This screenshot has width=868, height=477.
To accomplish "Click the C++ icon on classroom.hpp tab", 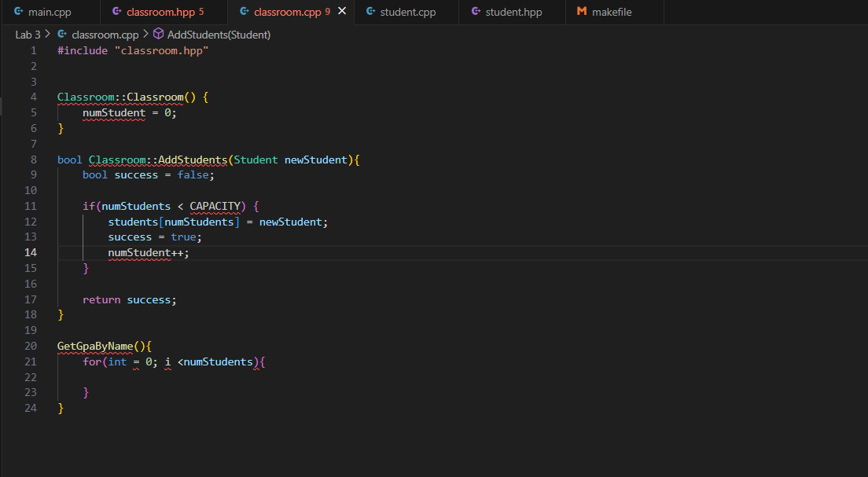I will coord(117,11).
